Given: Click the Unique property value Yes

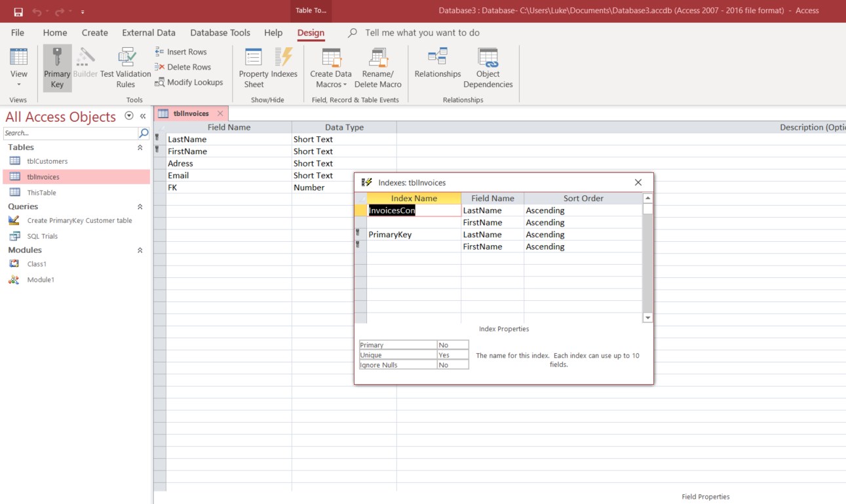Looking at the screenshot, I should (x=453, y=355).
